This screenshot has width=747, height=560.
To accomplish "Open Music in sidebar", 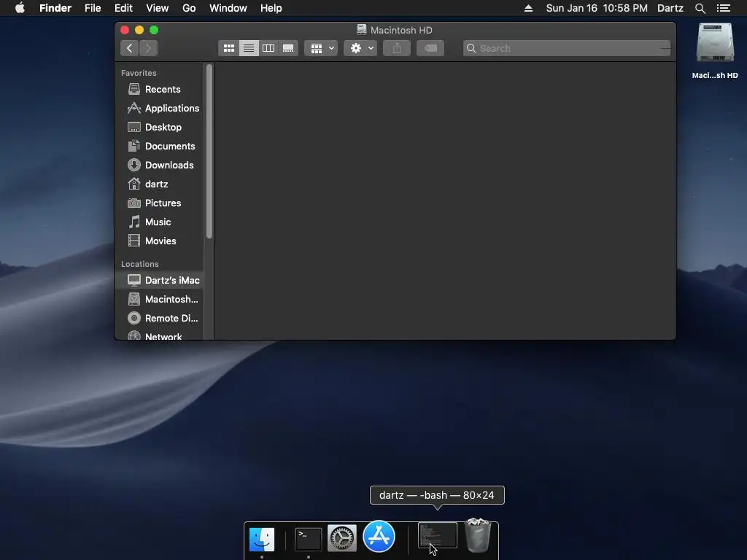I will click(159, 222).
